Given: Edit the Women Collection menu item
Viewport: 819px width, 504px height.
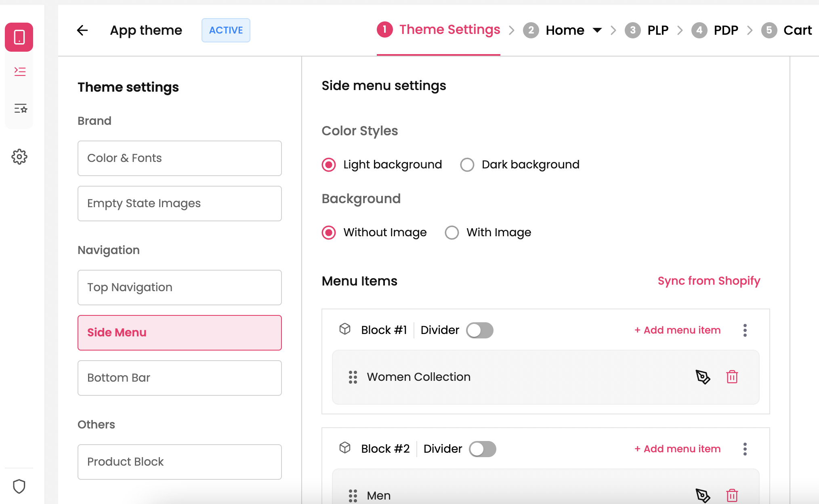Looking at the screenshot, I should (x=703, y=377).
